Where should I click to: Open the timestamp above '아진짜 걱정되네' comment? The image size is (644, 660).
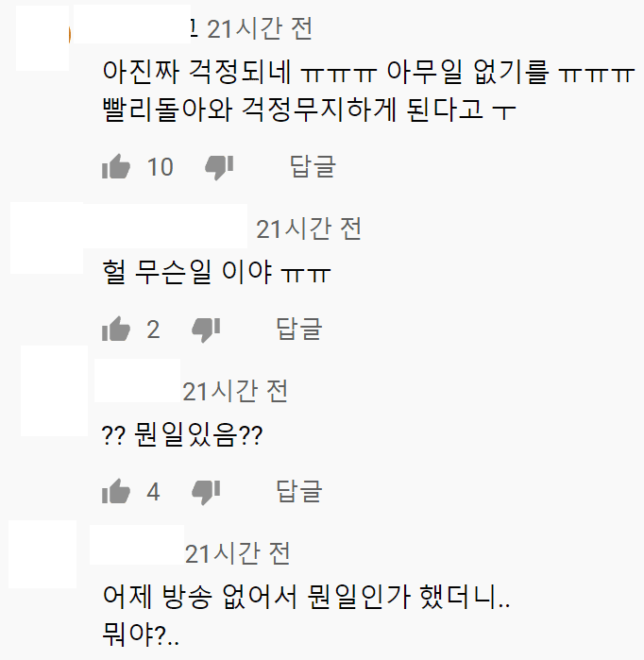[260, 29]
